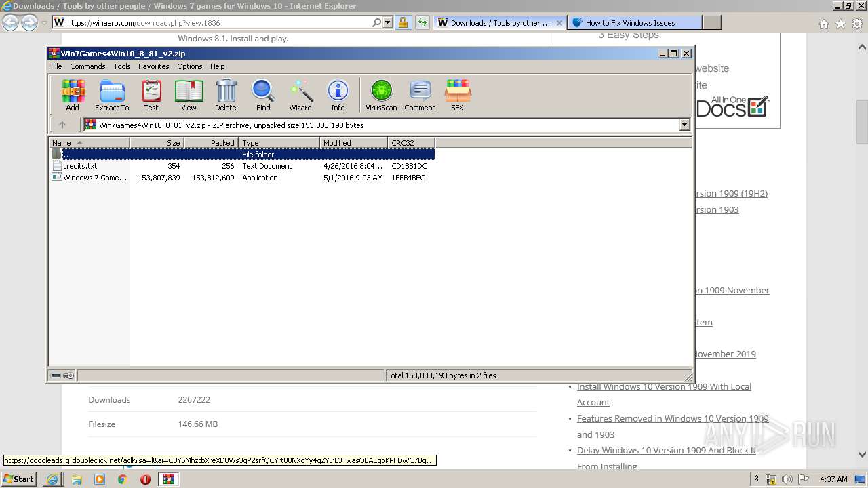Image resolution: width=868 pixels, height=488 pixels.
Task: Open Windows Media Player taskbar icon
Action: coord(100,479)
